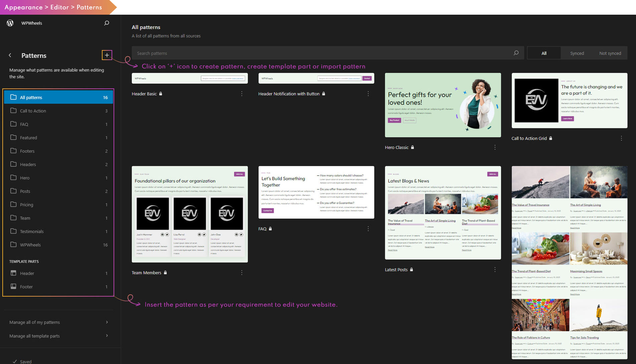The image size is (636, 364).
Task: Click the plus icon to create pattern
Action: [107, 55]
